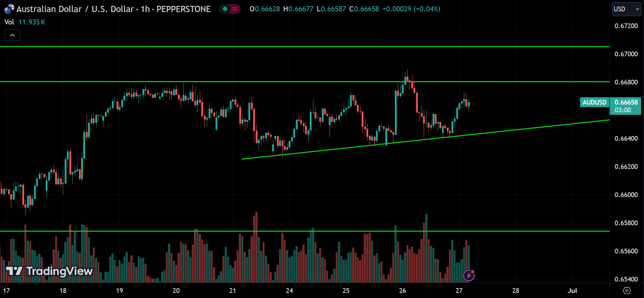
Task: Click the 0.65400 price axis label
Action: (x=626, y=279)
